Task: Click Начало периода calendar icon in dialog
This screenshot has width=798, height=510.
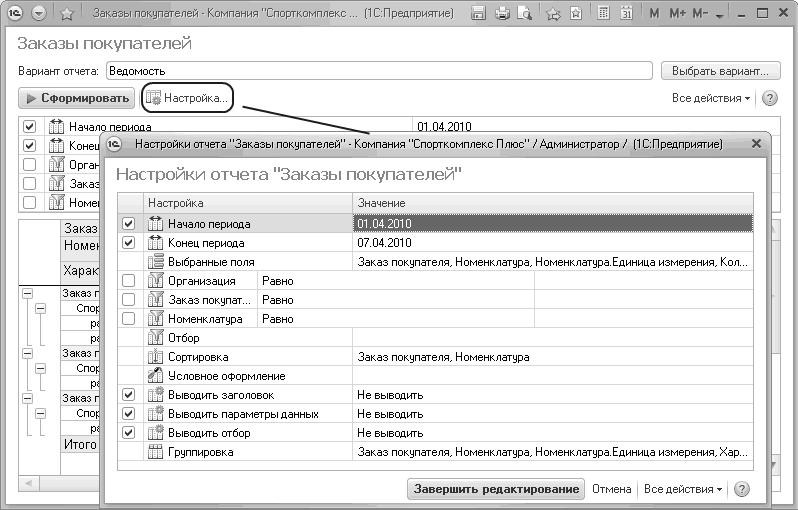Action: click(155, 223)
